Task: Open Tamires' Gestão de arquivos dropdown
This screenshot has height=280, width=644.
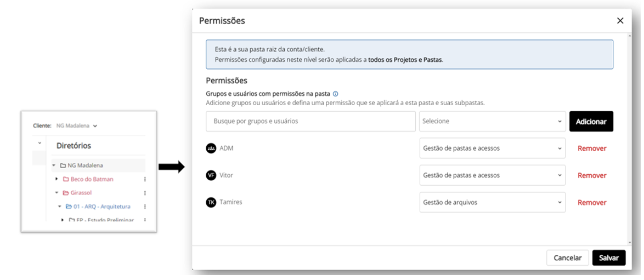Action: pos(492,202)
